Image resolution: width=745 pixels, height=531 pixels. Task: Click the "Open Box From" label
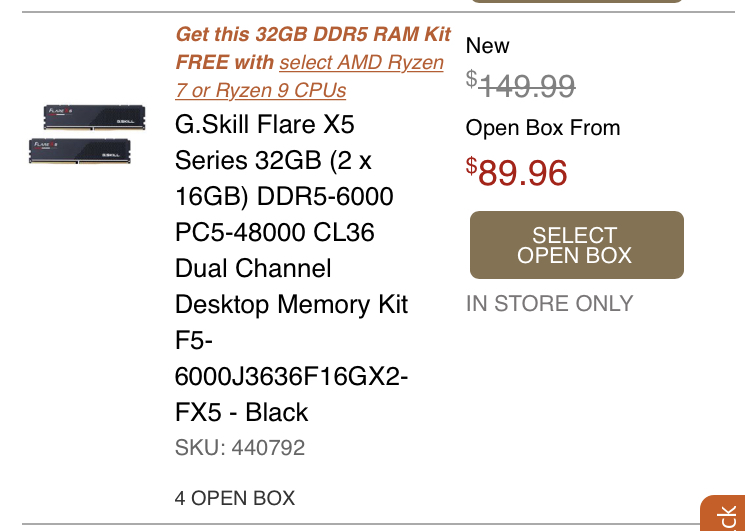point(543,128)
